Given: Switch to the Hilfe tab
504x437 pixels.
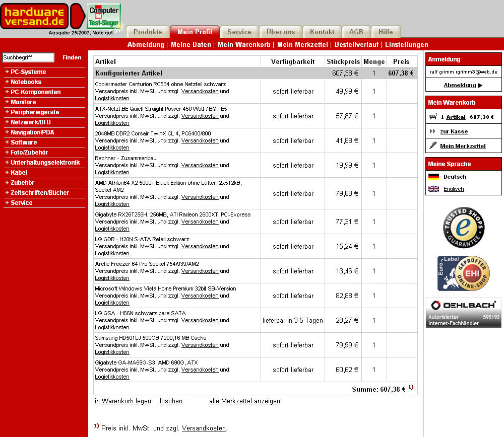Looking at the screenshot, I should click(x=386, y=32).
